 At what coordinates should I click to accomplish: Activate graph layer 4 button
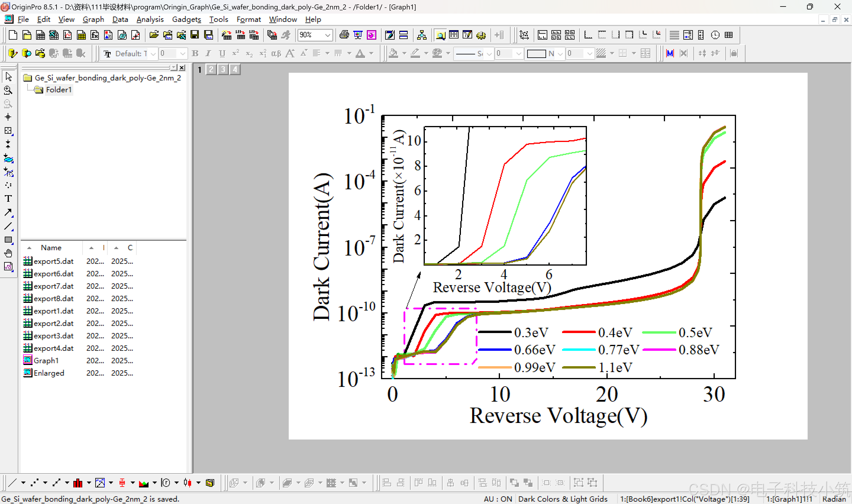pos(235,70)
